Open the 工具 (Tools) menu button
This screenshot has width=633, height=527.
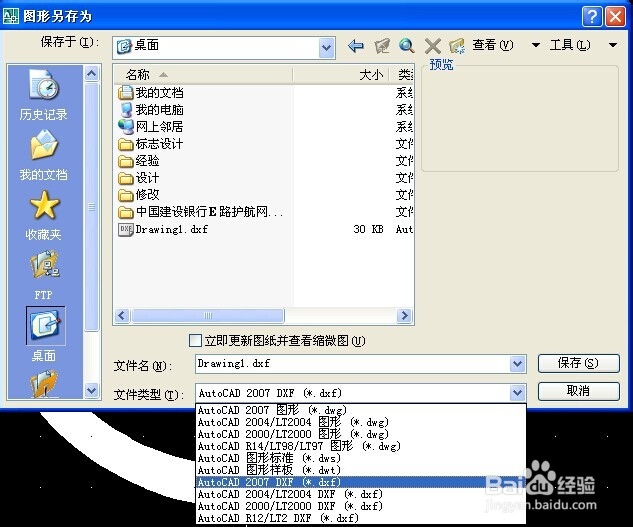pos(570,45)
